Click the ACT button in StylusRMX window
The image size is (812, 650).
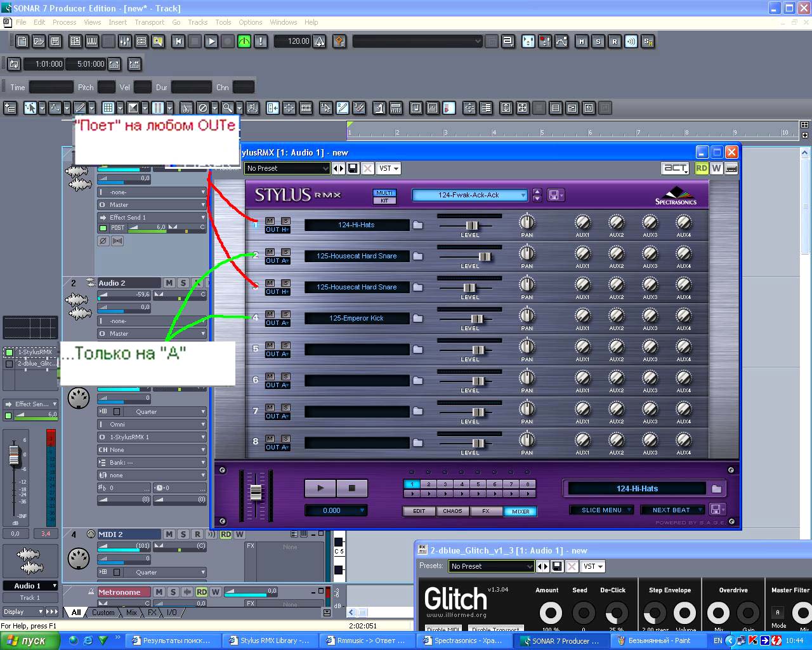675,168
